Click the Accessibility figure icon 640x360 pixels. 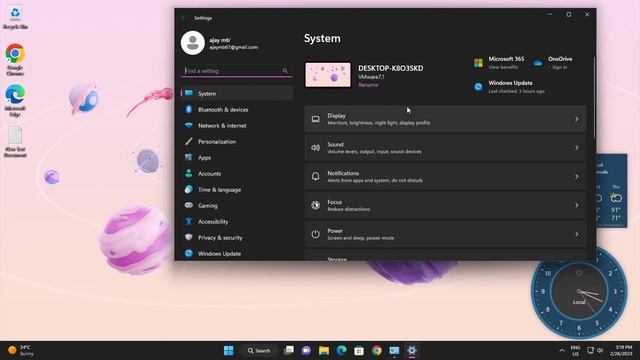(x=189, y=221)
